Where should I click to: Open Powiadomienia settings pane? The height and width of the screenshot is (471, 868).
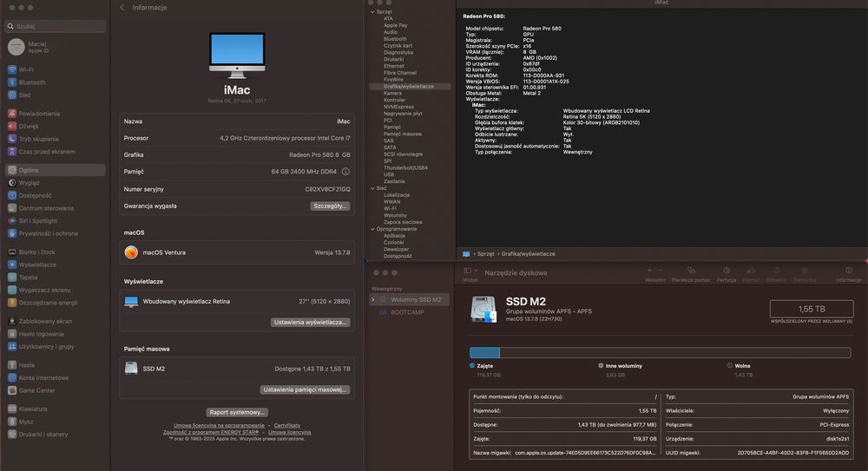[x=39, y=114]
